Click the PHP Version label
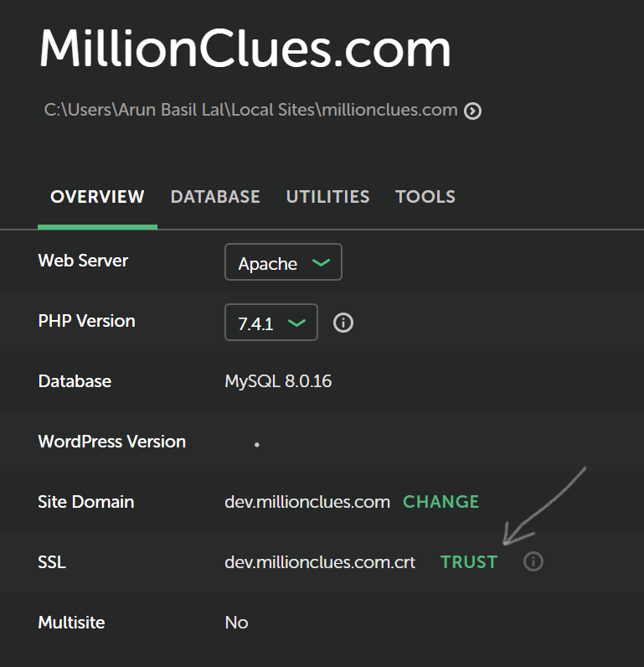This screenshot has width=644, height=667. coord(87,321)
